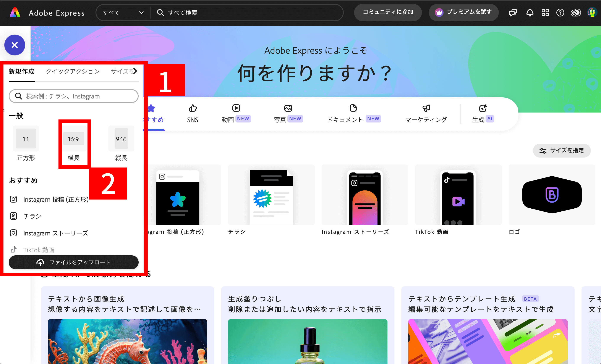The width and height of the screenshot is (601, 364).
Task: Click the magnifier icon in header search
Action: (x=160, y=12)
